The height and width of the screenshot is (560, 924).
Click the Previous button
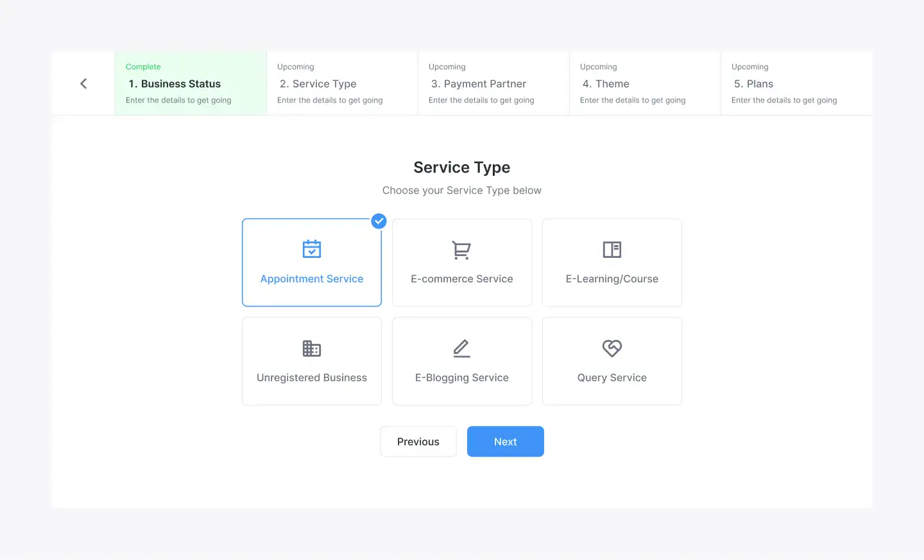[x=418, y=441]
